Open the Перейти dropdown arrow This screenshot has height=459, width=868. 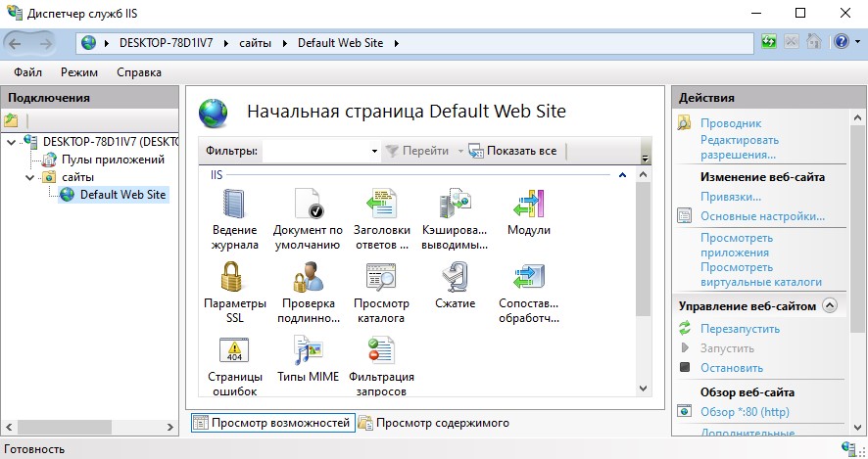tap(460, 151)
